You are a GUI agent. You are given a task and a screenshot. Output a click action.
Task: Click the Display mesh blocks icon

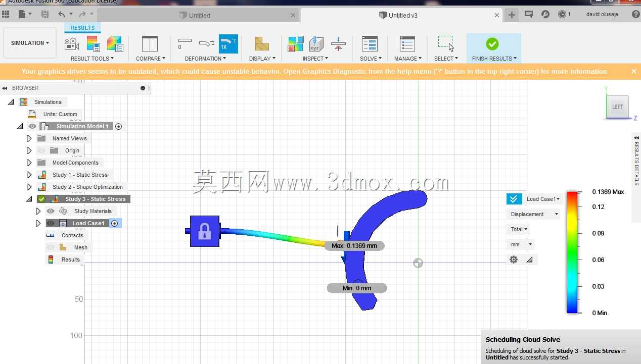[262, 44]
